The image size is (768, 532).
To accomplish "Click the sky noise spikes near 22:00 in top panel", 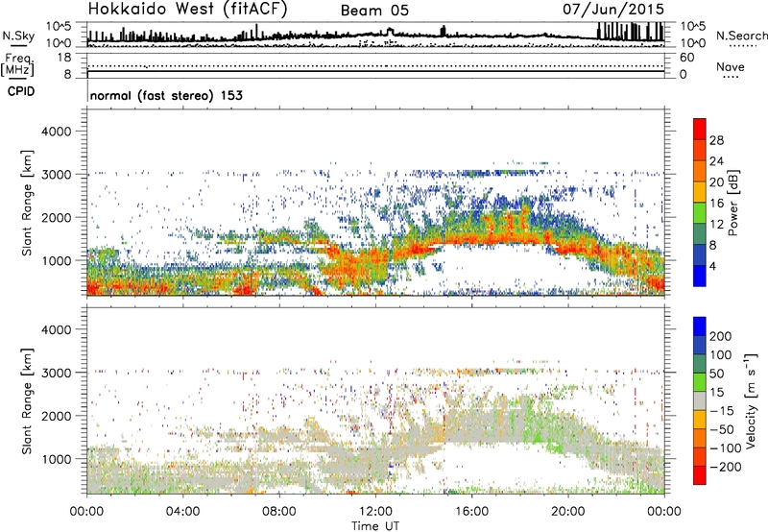I will click(x=631, y=32).
